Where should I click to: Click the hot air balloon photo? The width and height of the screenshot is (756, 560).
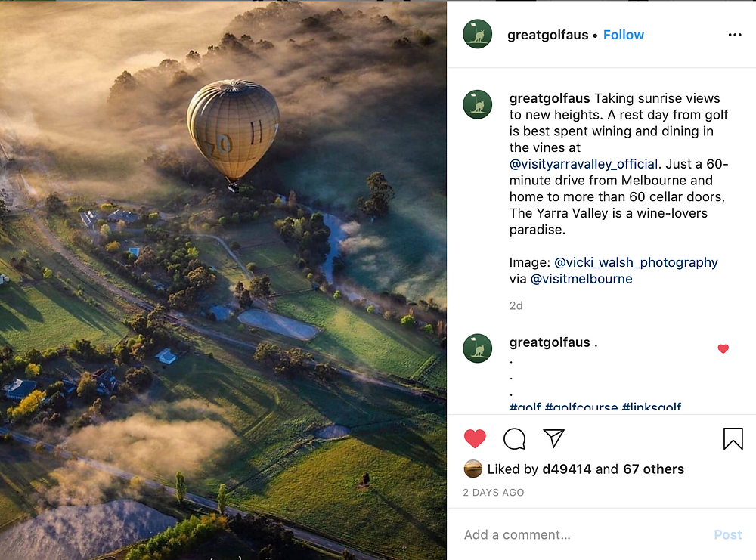coord(223,280)
